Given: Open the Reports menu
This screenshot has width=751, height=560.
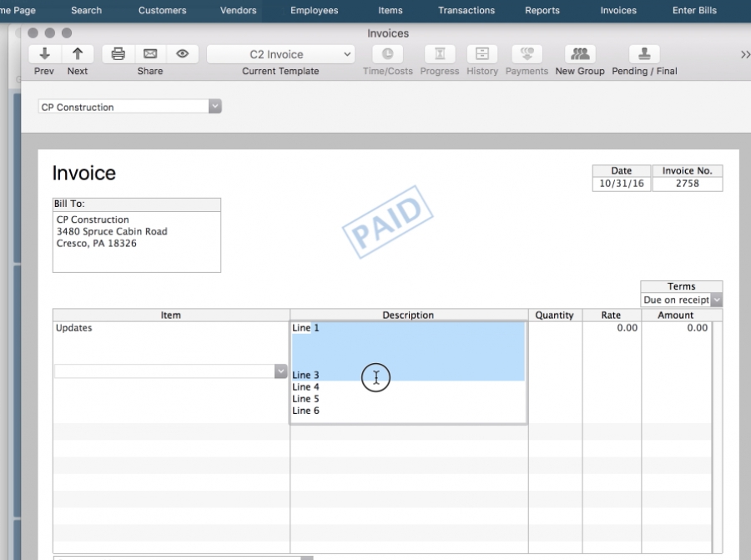Looking at the screenshot, I should (x=542, y=10).
